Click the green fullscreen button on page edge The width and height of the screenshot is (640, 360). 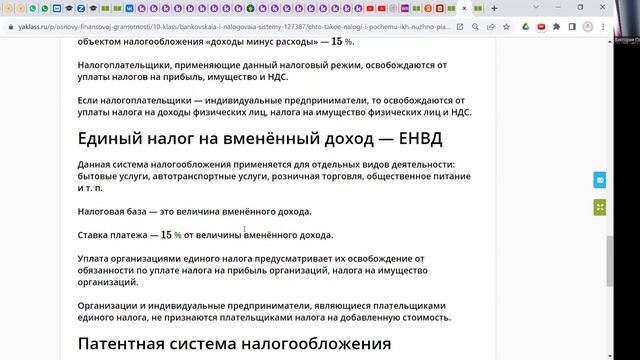[600, 207]
